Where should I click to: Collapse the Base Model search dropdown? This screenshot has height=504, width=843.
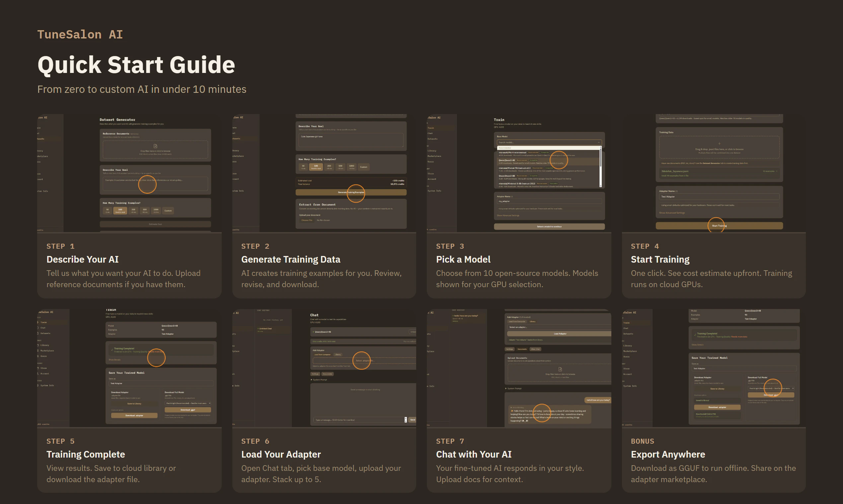(599, 143)
